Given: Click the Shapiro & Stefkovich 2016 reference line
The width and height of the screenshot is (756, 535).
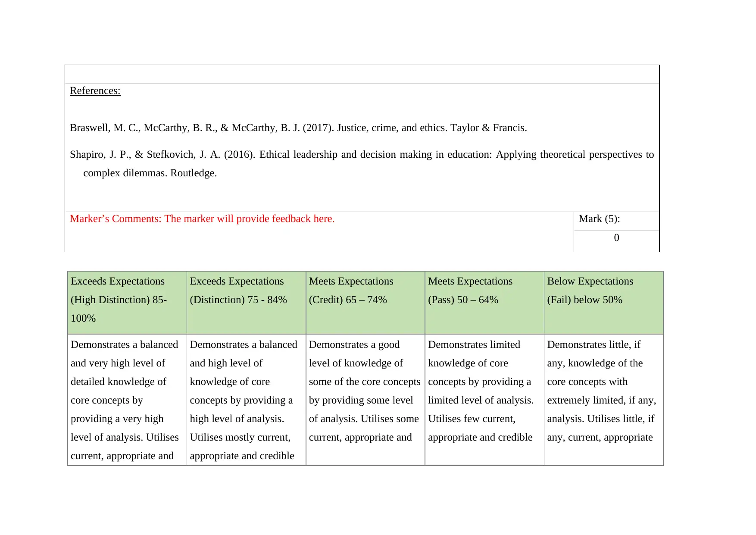Looking at the screenshot, I should 362,154.
